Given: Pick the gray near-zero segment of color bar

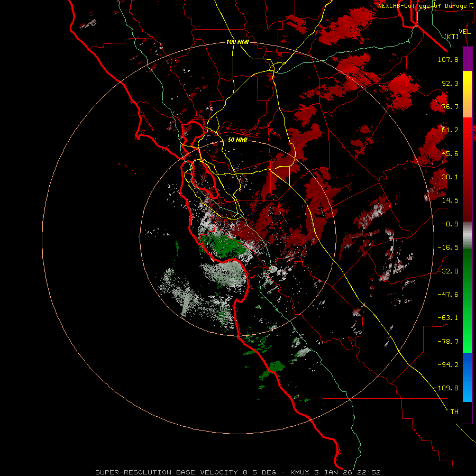Looking at the screenshot, I should 467,235.
